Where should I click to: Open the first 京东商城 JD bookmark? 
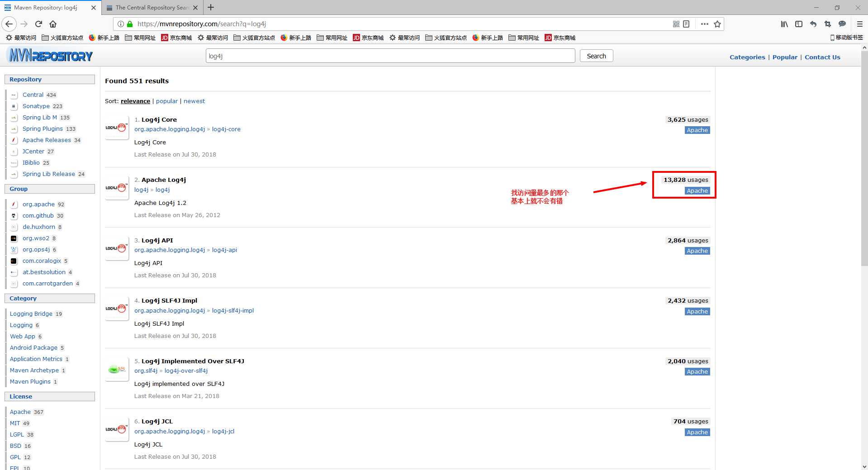[177, 38]
